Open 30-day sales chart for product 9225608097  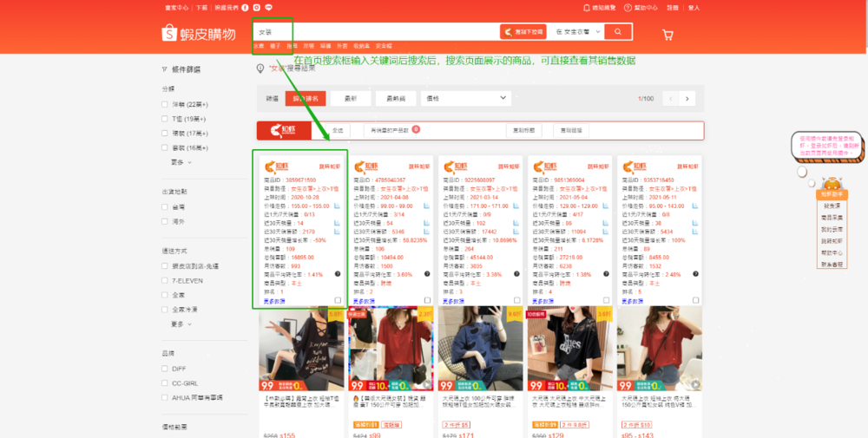(516, 223)
